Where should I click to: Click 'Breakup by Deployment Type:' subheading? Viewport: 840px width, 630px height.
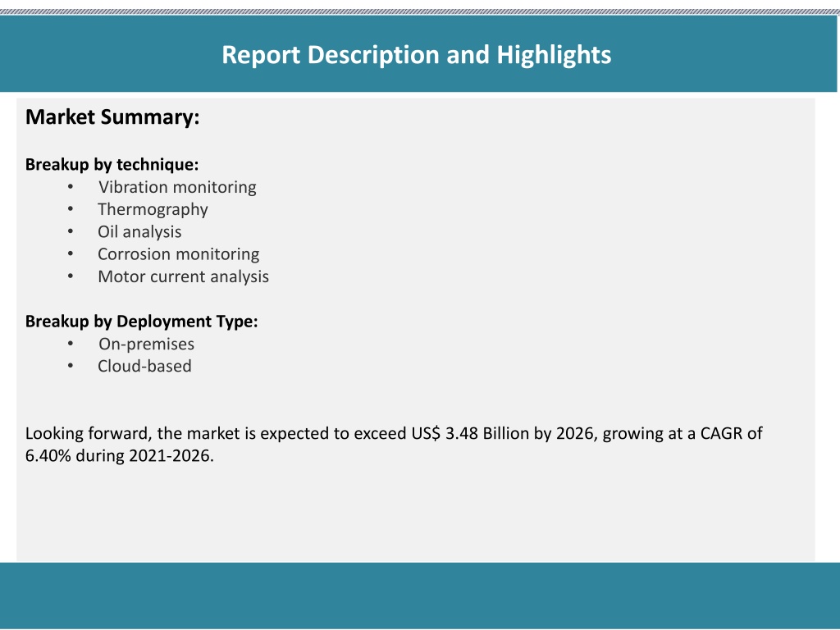pos(141,322)
